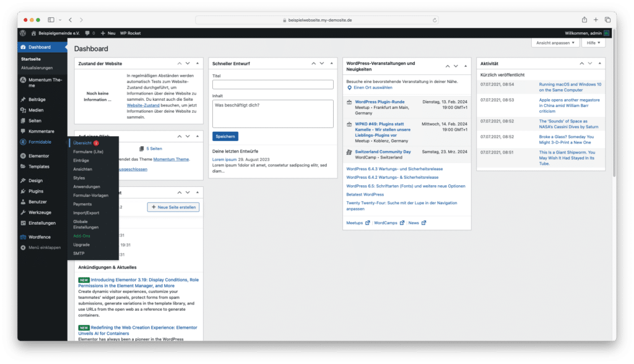Click Neue Seite erstellen button
The image size is (634, 364).
(x=173, y=207)
